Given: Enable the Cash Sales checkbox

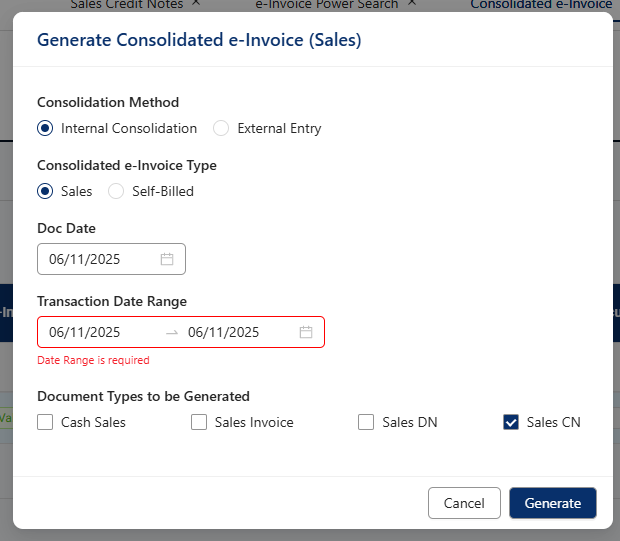Looking at the screenshot, I should click(45, 422).
